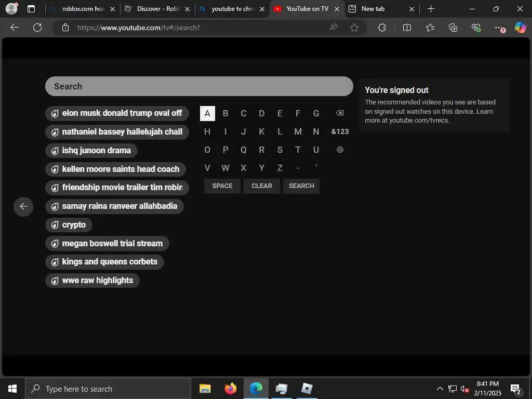This screenshot has height=399, width=532.
Task: Open the tab actions menu icon
Action: click(31, 9)
